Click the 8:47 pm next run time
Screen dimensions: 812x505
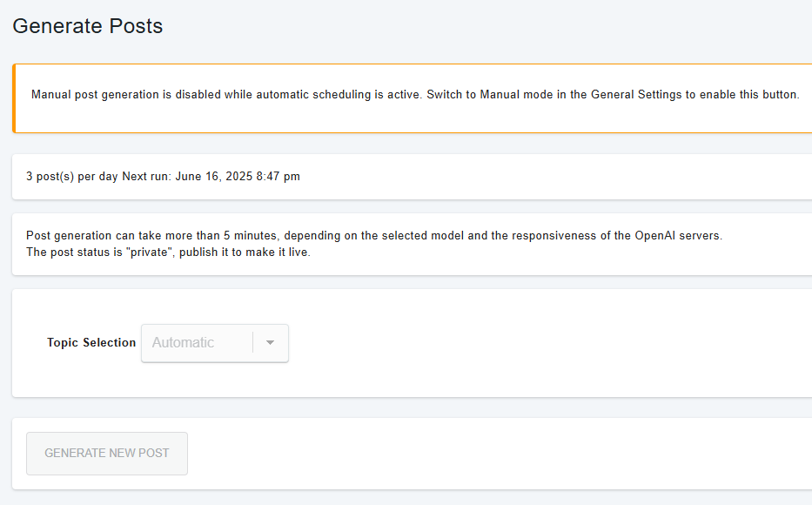pyautogui.click(x=278, y=177)
